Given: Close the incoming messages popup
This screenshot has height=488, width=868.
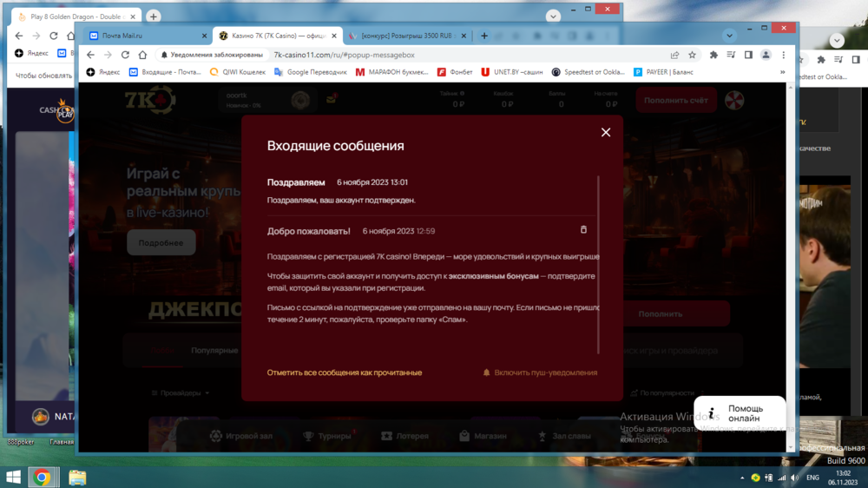Looking at the screenshot, I should coord(606,132).
